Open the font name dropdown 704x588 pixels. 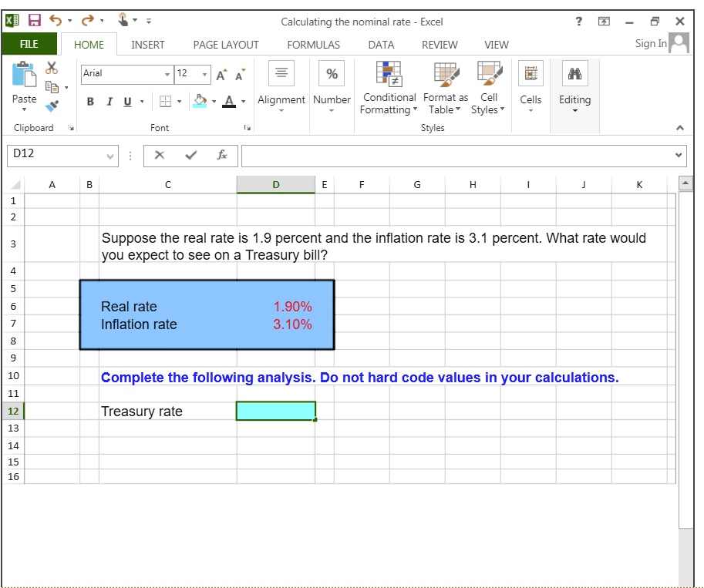(x=167, y=74)
